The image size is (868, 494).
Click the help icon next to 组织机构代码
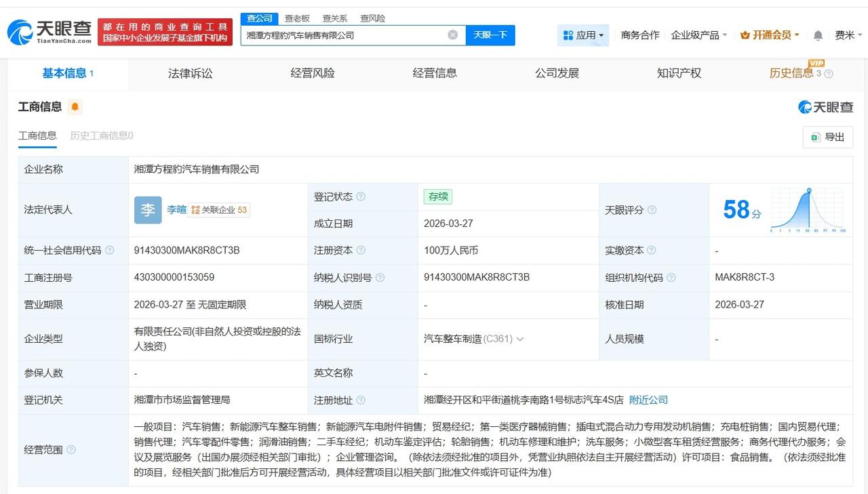pos(670,277)
